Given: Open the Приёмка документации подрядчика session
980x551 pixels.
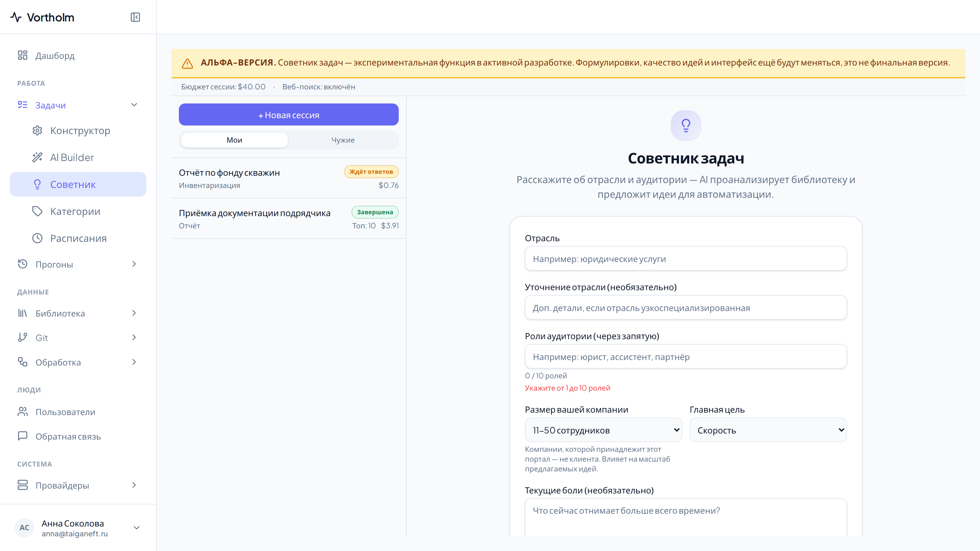Looking at the screenshot, I should click(x=289, y=218).
